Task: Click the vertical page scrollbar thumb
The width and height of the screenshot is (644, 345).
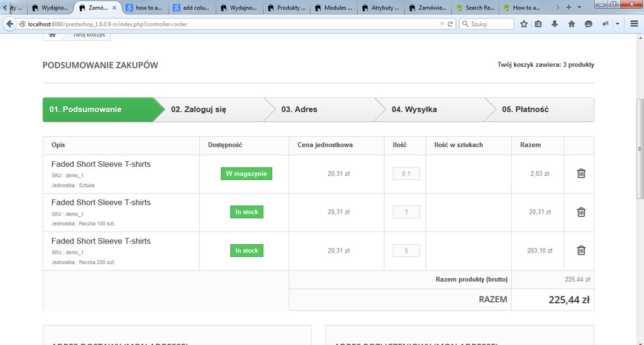Action: [640, 149]
